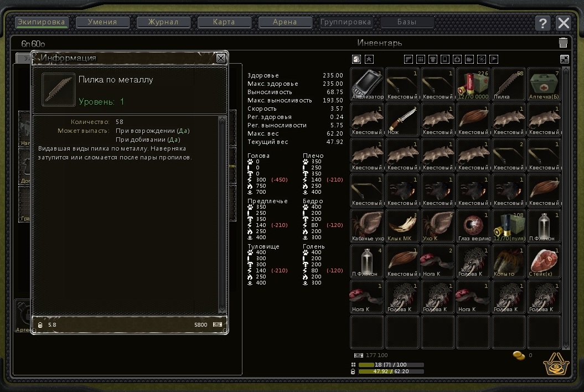Open the Карта tab

point(224,22)
